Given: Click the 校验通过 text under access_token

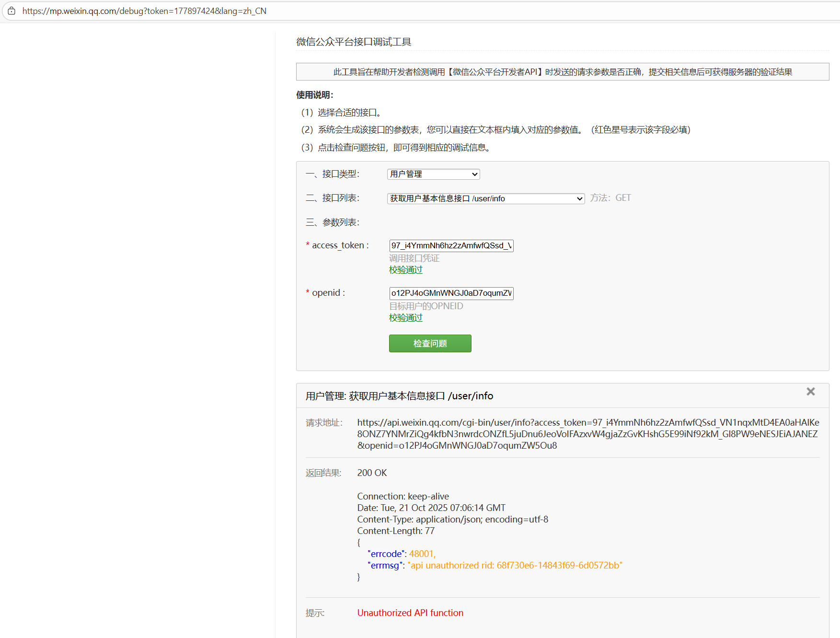Looking at the screenshot, I should (x=405, y=270).
